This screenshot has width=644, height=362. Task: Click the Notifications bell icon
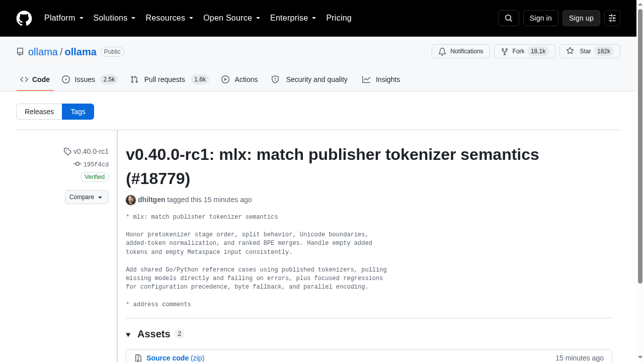click(442, 51)
